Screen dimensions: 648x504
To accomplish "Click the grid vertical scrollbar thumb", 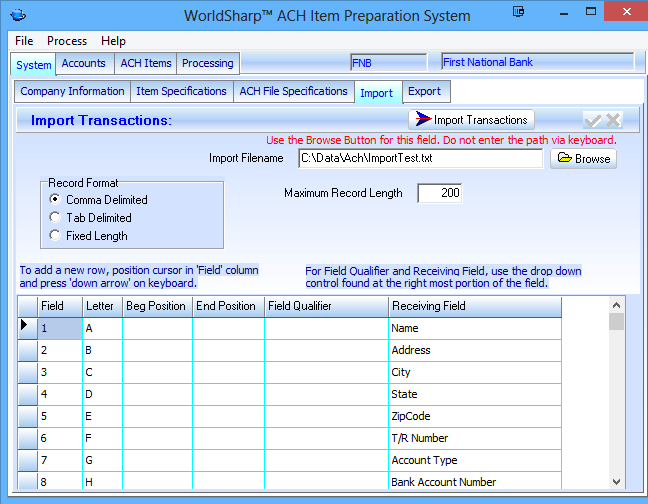I will click(x=616, y=321).
